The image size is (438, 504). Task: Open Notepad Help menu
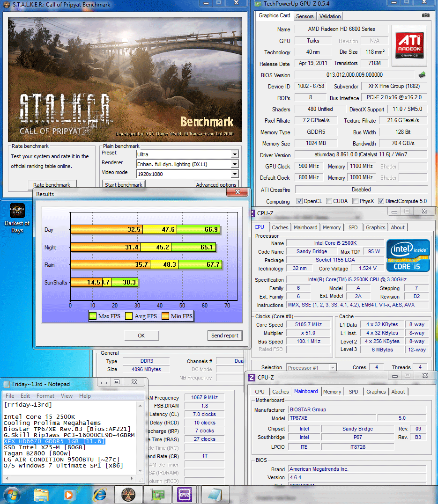point(85,396)
